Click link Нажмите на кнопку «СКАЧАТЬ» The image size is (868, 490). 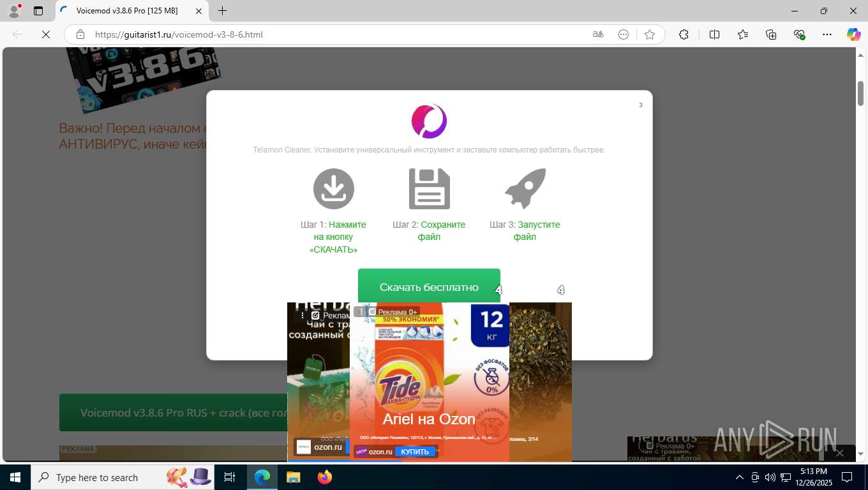pyautogui.click(x=338, y=237)
